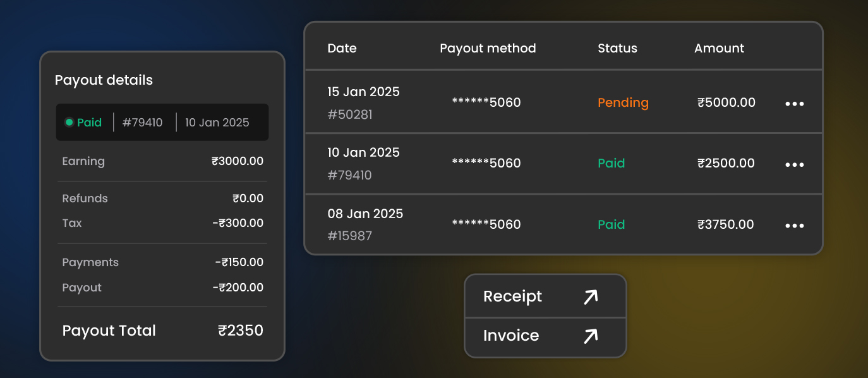Click the Status column header
Screen dimensions: 868x378
pyautogui.click(x=617, y=48)
